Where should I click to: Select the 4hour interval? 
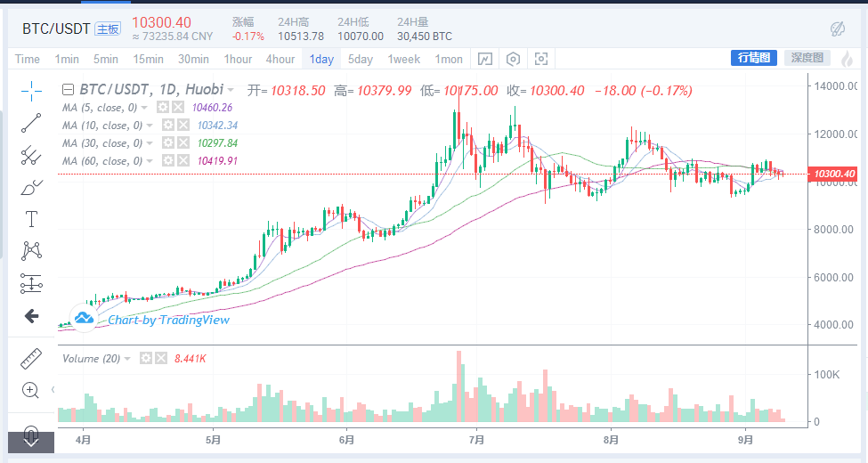280,60
